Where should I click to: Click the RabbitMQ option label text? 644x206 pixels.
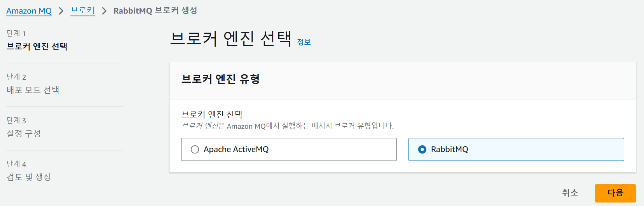pyautogui.click(x=449, y=149)
